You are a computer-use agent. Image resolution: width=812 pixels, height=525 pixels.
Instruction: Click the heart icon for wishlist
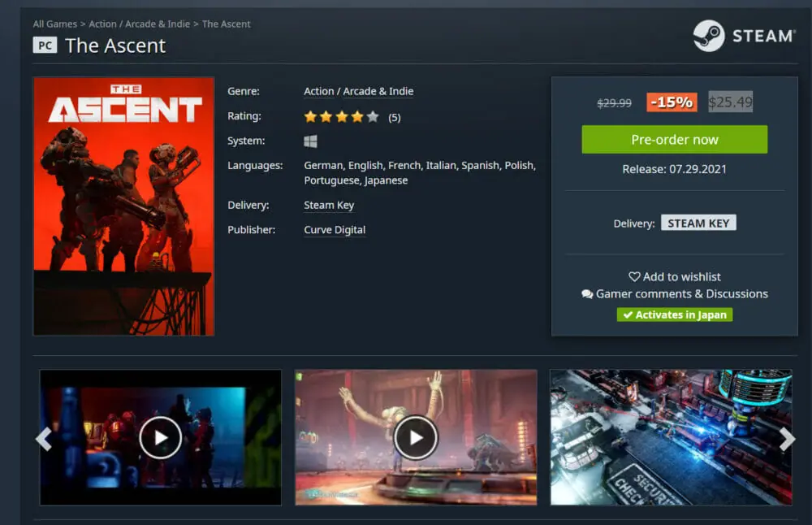click(634, 277)
